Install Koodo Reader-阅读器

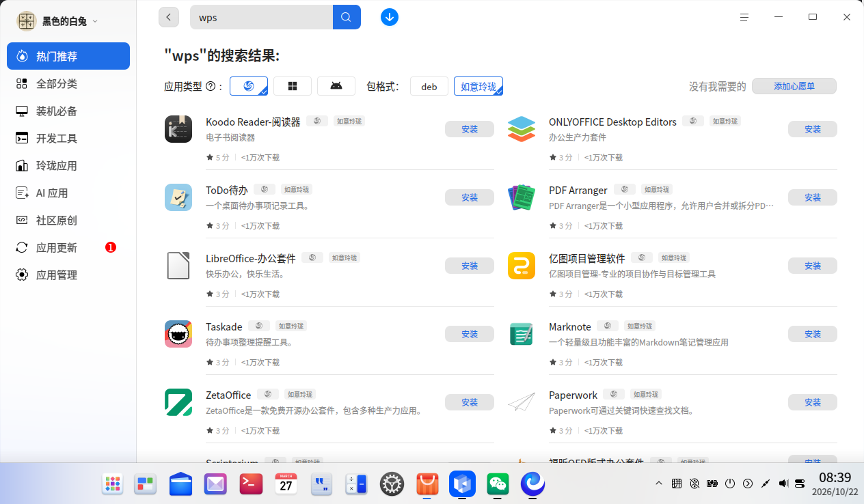(470, 129)
